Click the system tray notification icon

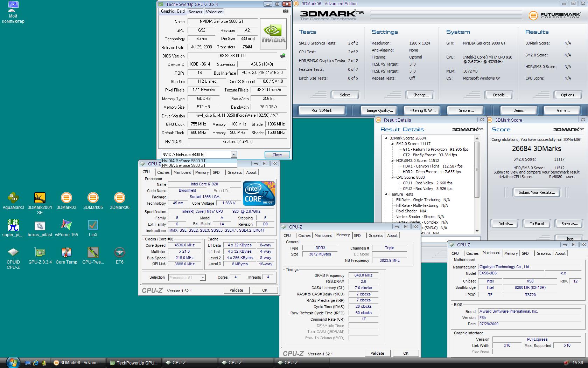[566, 363]
